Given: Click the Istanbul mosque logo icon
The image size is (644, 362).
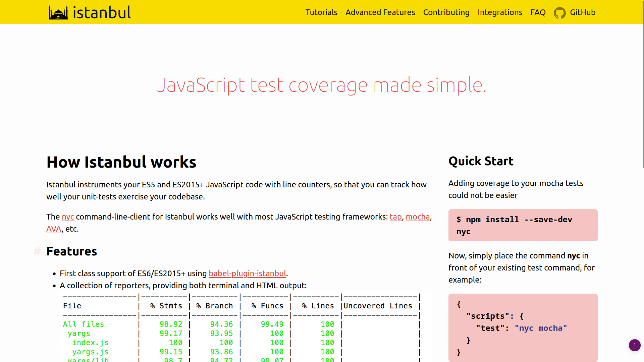Looking at the screenshot, I should tap(58, 12).
